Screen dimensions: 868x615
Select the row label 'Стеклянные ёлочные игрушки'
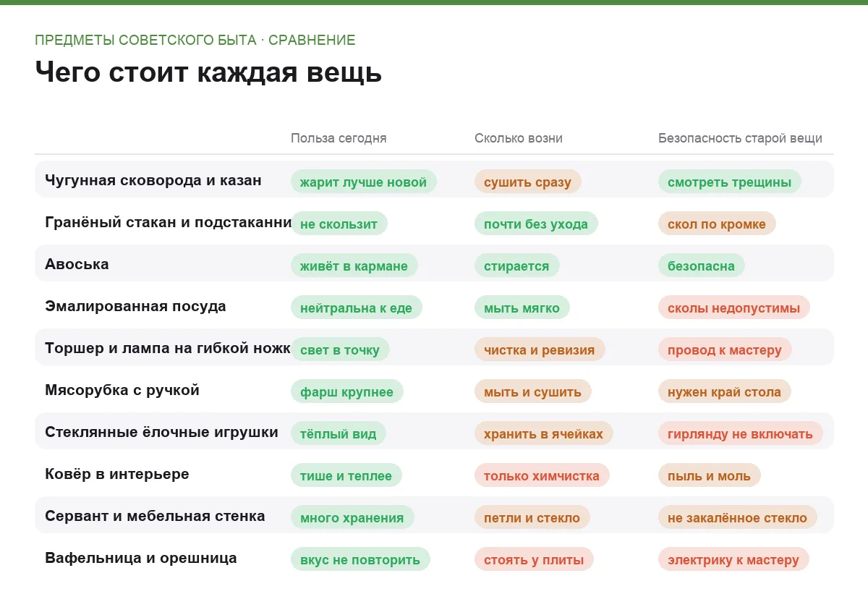161,432
